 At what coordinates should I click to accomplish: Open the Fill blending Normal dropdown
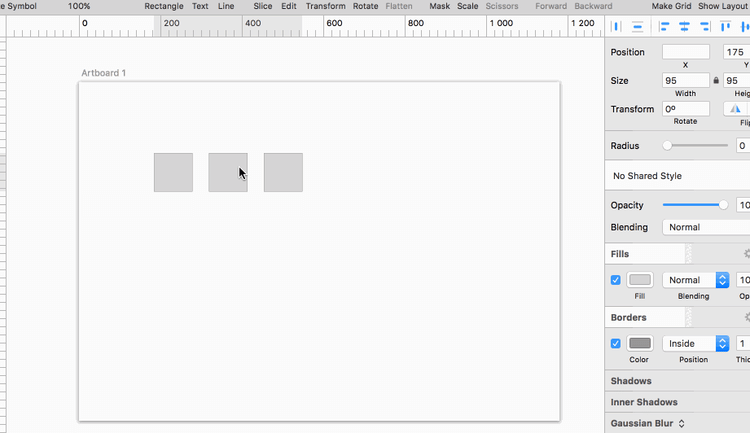pos(695,280)
